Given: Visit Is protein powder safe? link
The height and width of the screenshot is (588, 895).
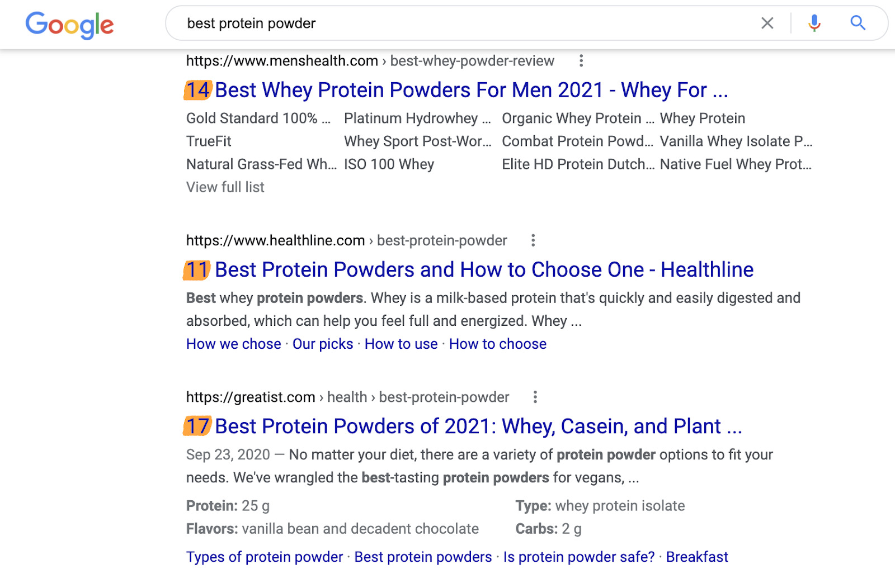Looking at the screenshot, I should point(578,557).
